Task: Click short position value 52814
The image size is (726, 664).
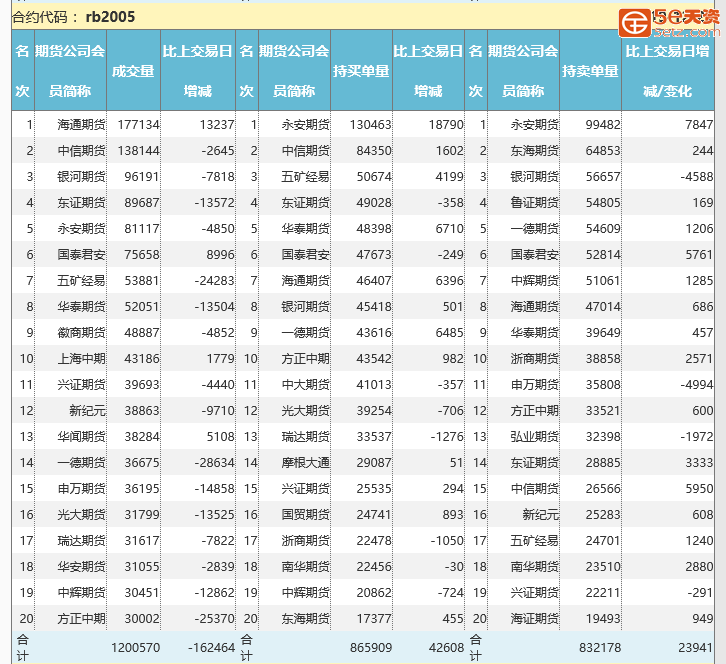Action: [603, 254]
